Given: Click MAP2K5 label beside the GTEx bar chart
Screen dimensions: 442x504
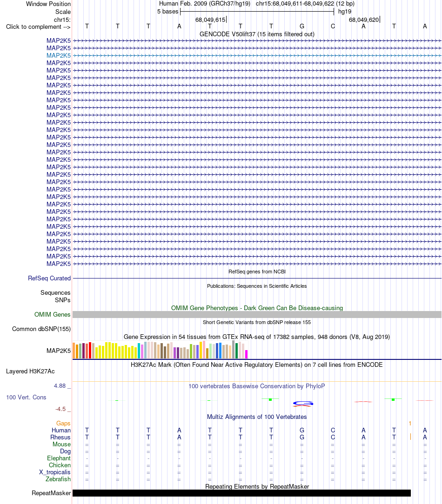Looking at the screenshot, I should pos(59,351).
